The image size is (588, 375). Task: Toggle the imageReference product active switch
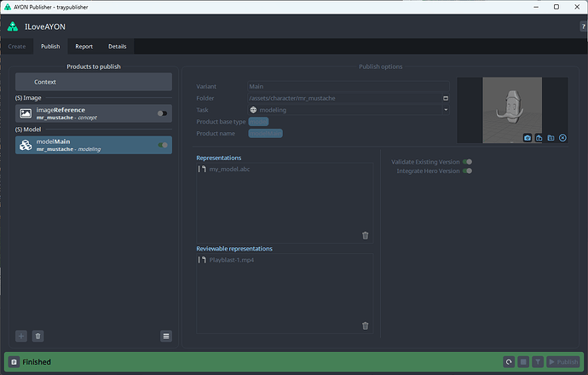(163, 113)
